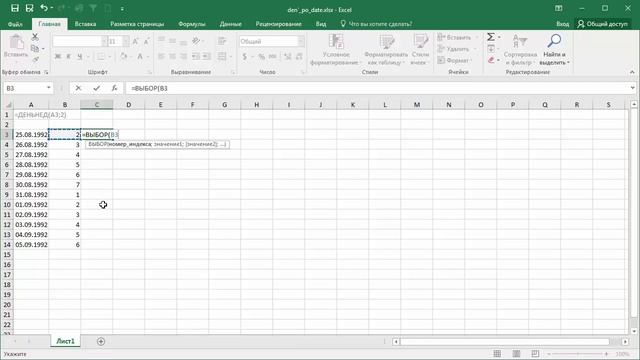Image resolution: width=640 pixels, height=360 pixels.
Task: Select cell containing 26.08.1992
Action: click(31, 145)
